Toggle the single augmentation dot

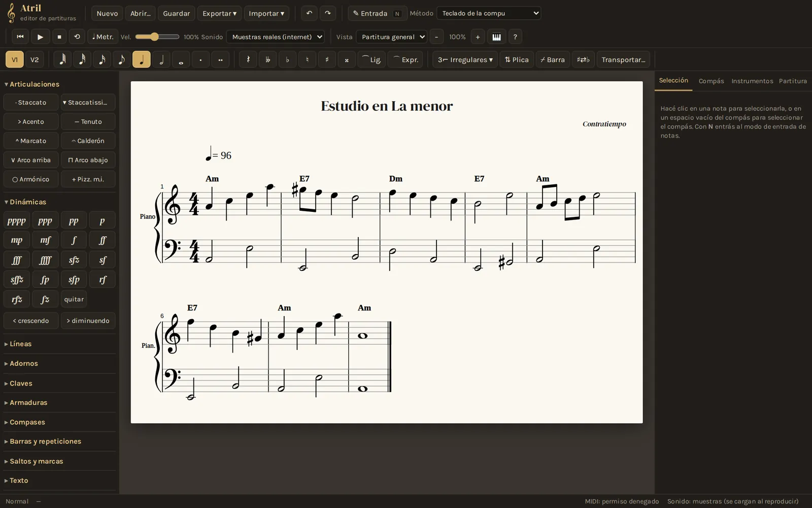pyautogui.click(x=200, y=59)
